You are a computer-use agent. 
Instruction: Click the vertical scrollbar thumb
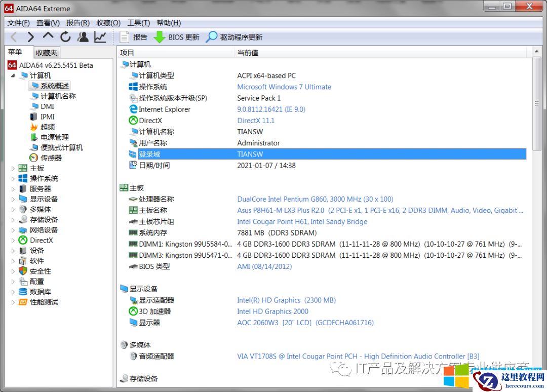coord(536,104)
